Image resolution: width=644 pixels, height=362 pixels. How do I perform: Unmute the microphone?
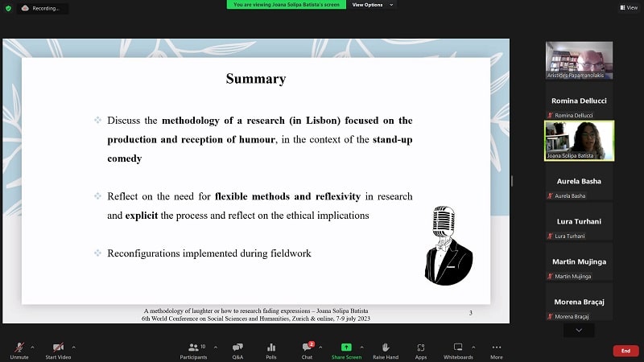(x=18, y=349)
